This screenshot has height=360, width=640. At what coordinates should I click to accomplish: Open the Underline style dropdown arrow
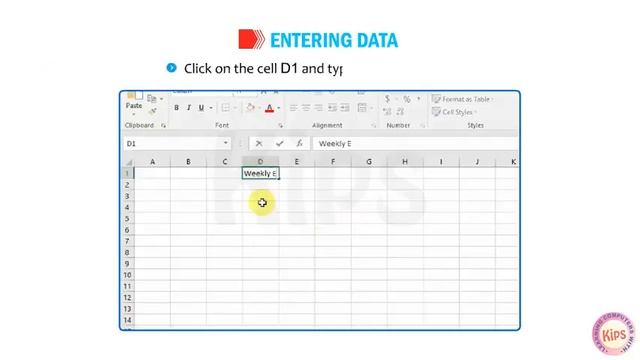click(x=211, y=108)
